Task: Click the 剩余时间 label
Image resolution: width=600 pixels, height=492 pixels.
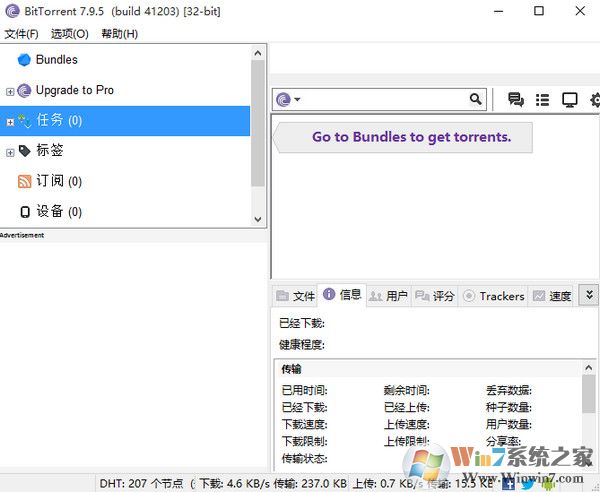Action: pyautogui.click(x=407, y=390)
